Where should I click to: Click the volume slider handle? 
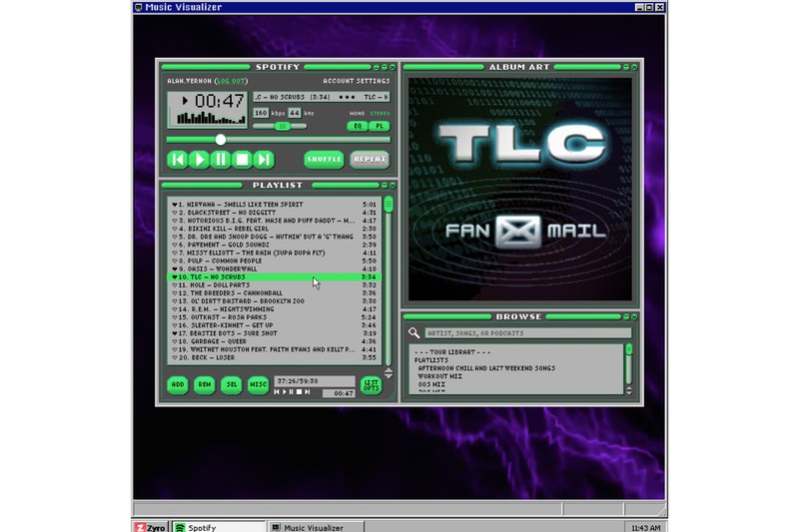click(x=283, y=126)
